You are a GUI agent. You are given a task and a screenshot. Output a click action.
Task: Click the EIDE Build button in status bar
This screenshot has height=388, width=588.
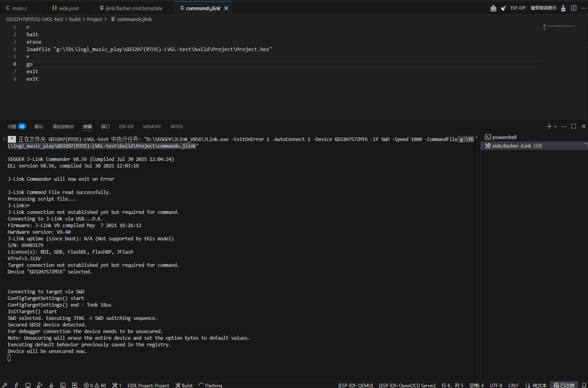coord(184,385)
